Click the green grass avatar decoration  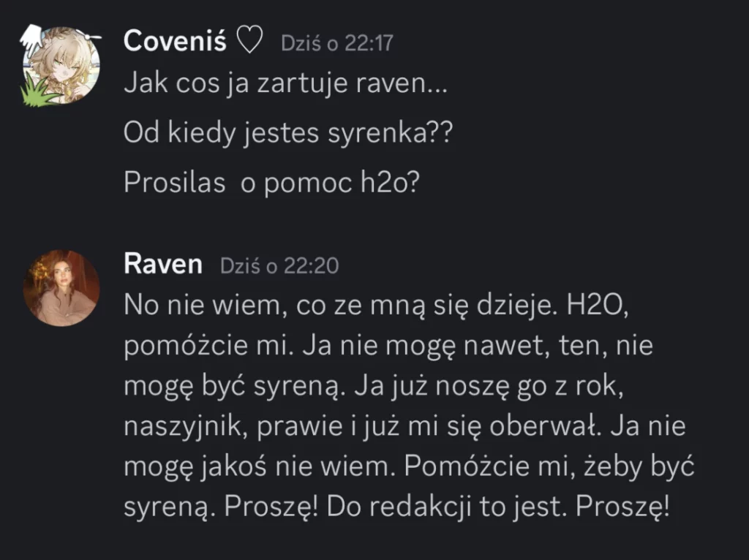[x=39, y=91]
